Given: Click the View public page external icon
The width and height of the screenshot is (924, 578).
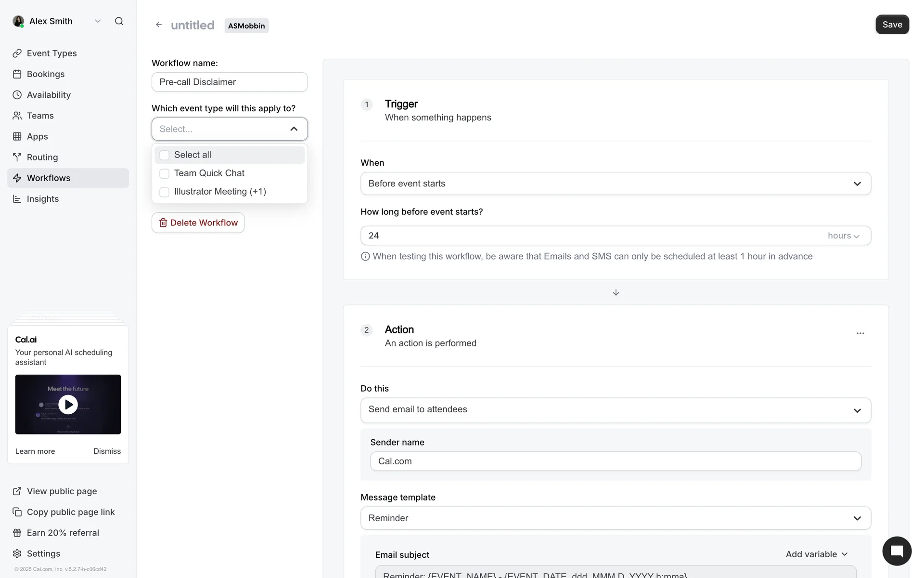Looking at the screenshot, I should coord(17,491).
